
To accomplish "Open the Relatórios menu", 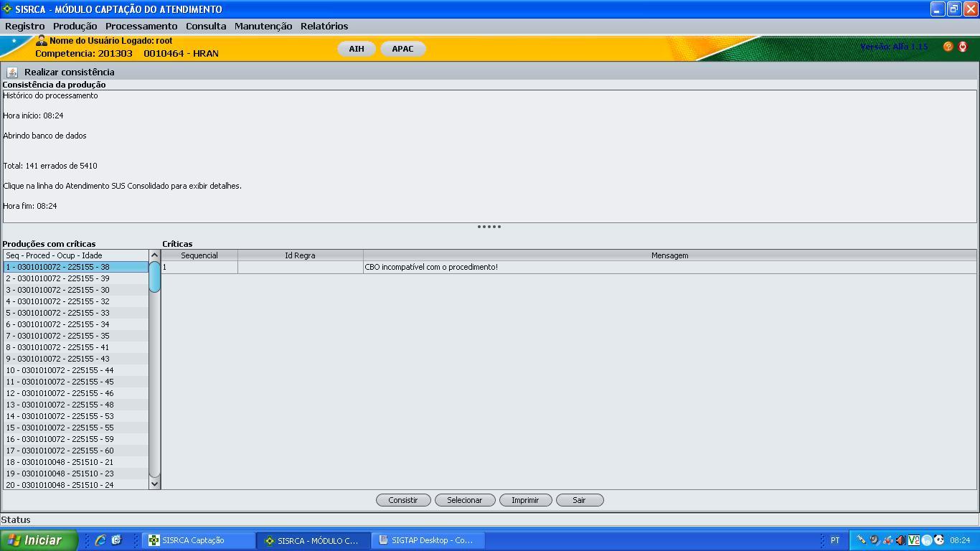I will pos(324,26).
